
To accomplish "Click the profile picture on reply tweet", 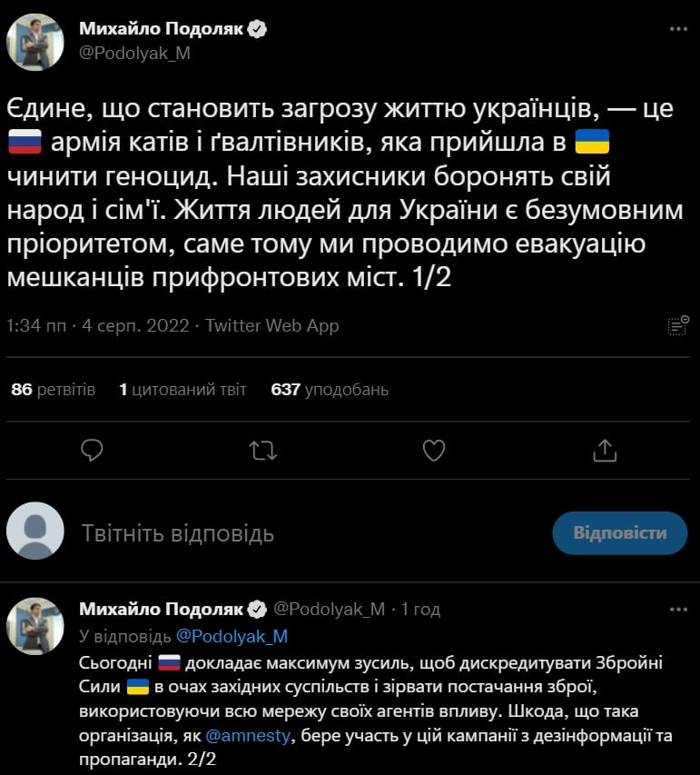I will click(35, 626).
